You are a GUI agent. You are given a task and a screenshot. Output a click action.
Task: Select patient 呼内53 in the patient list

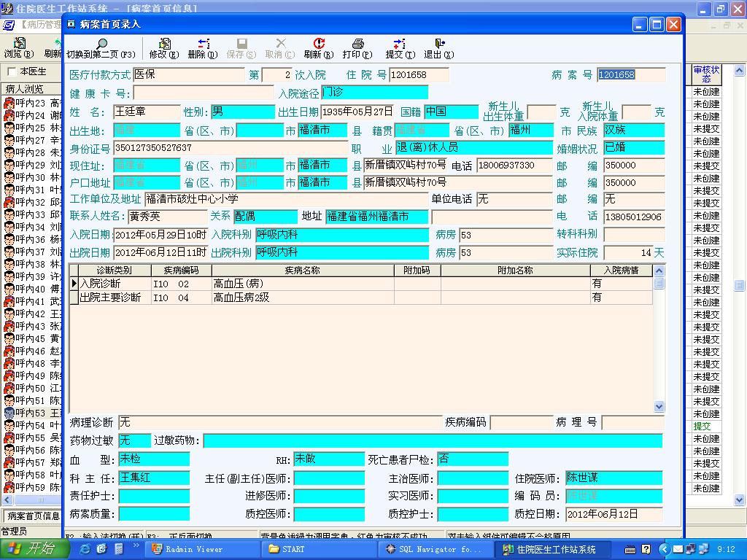[32, 413]
